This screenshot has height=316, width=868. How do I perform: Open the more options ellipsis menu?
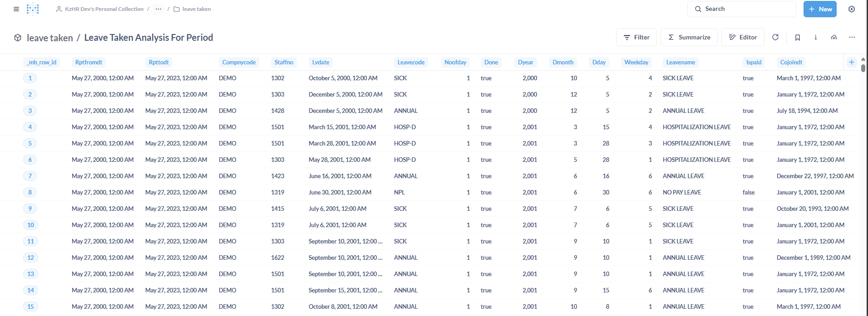point(852,37)
